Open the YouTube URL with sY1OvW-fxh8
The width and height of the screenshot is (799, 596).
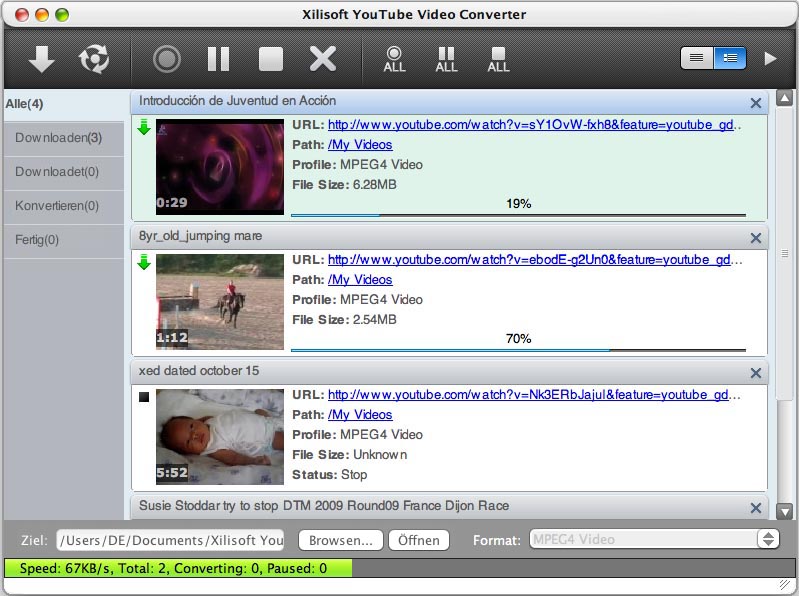click(x=534, y=125)
